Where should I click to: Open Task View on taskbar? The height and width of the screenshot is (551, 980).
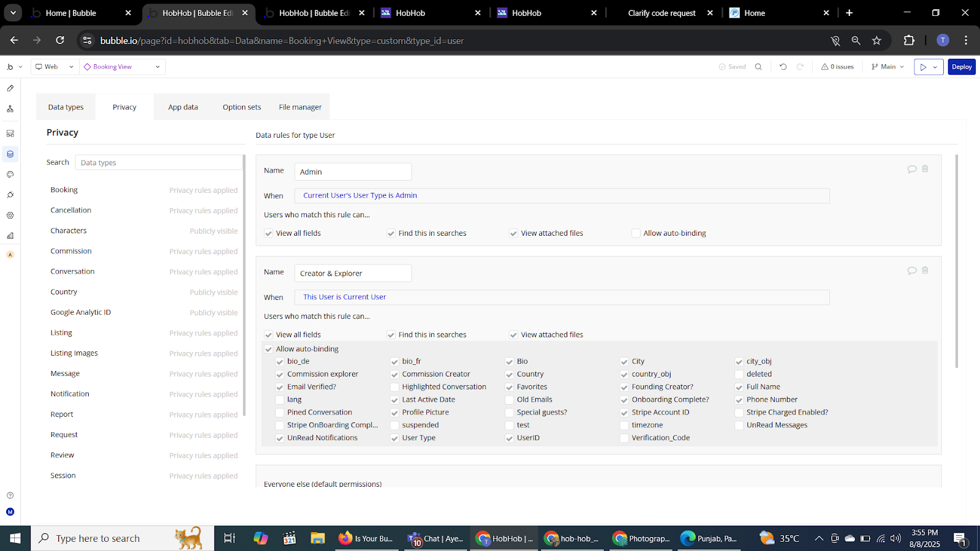pyautogui.click(x=230, y=538)
